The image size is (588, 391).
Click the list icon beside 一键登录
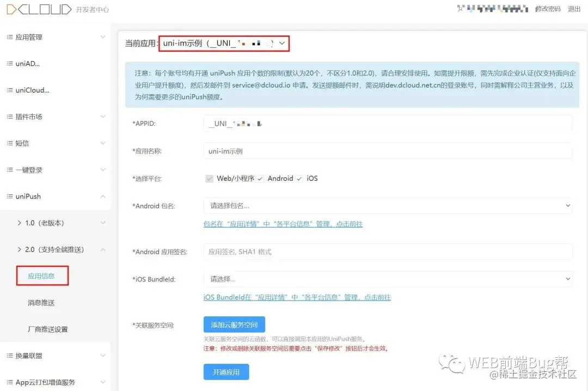point(10,169)
